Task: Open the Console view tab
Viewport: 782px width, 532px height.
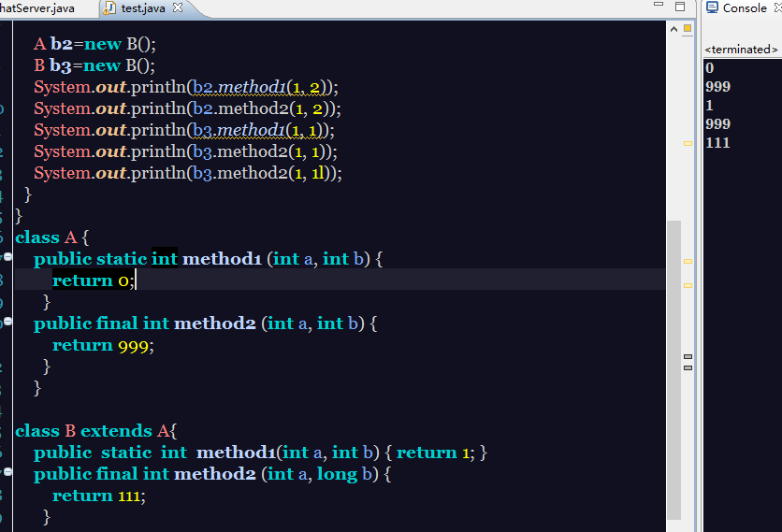Action: (x=744, y=8)
